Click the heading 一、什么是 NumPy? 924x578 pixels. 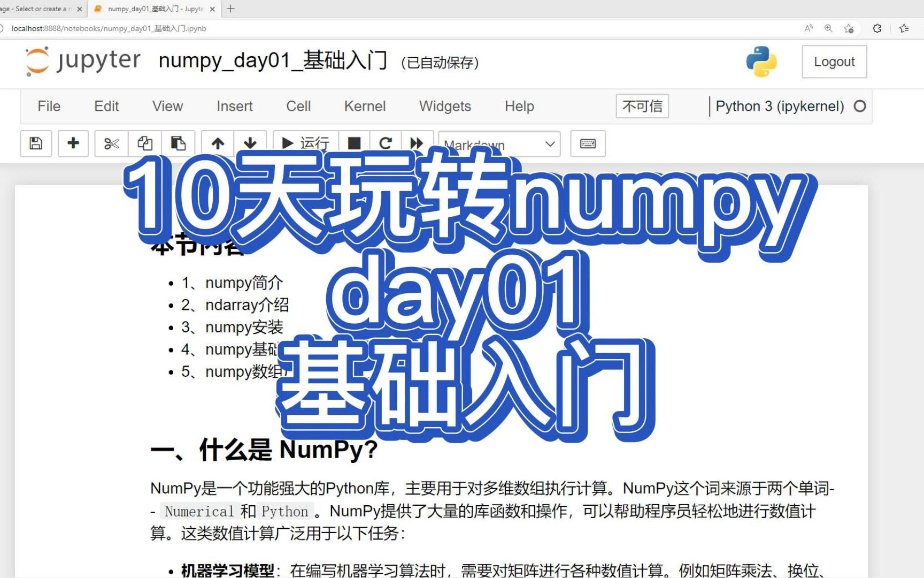264,450
